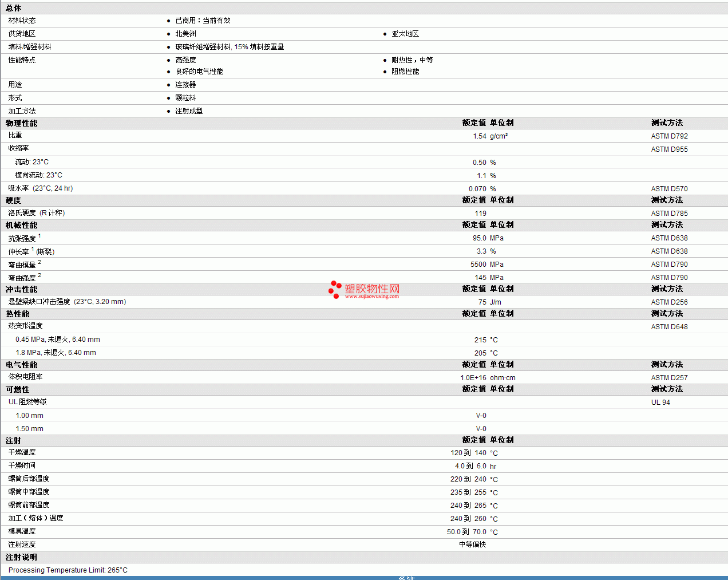Select the flexural strength value 145
The width and height of the screenshot is (728, 580).
click(x=481, y=278)
